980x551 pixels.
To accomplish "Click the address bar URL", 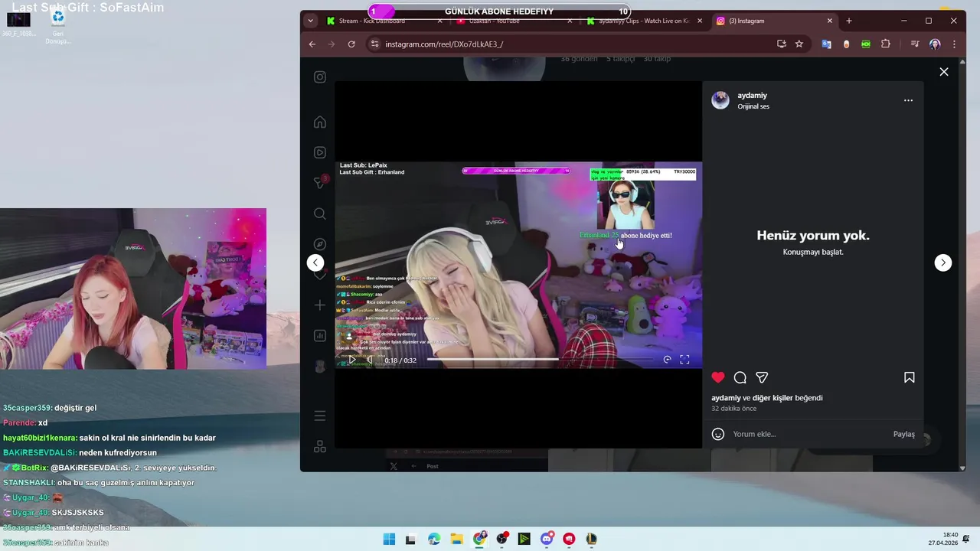I will [x=444, y=44].
